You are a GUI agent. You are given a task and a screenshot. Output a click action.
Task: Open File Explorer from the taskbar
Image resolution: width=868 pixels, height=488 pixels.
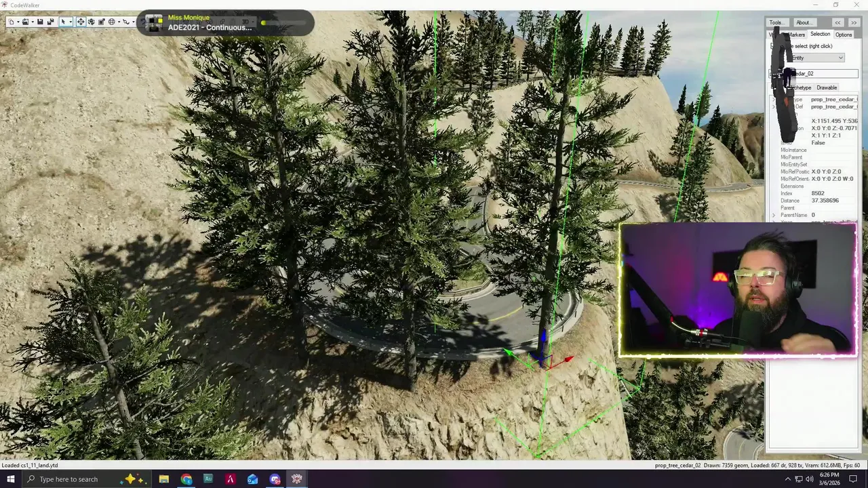point(164,479)
